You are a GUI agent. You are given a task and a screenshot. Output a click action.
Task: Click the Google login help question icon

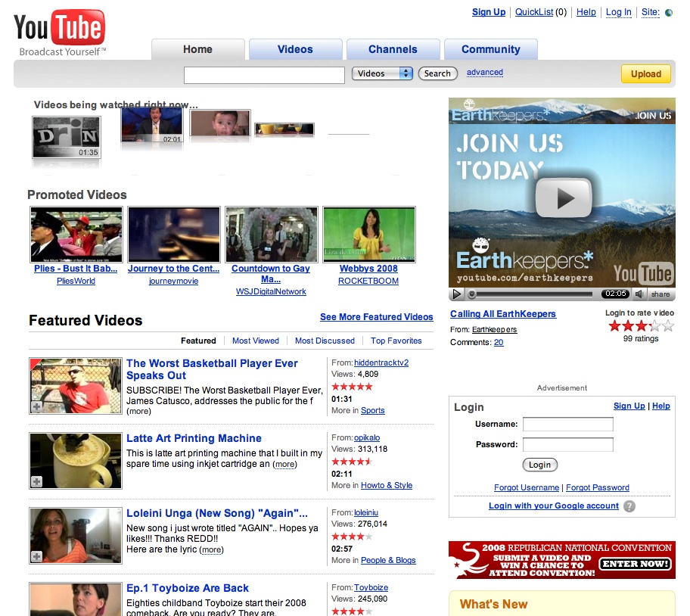[629, 506]
